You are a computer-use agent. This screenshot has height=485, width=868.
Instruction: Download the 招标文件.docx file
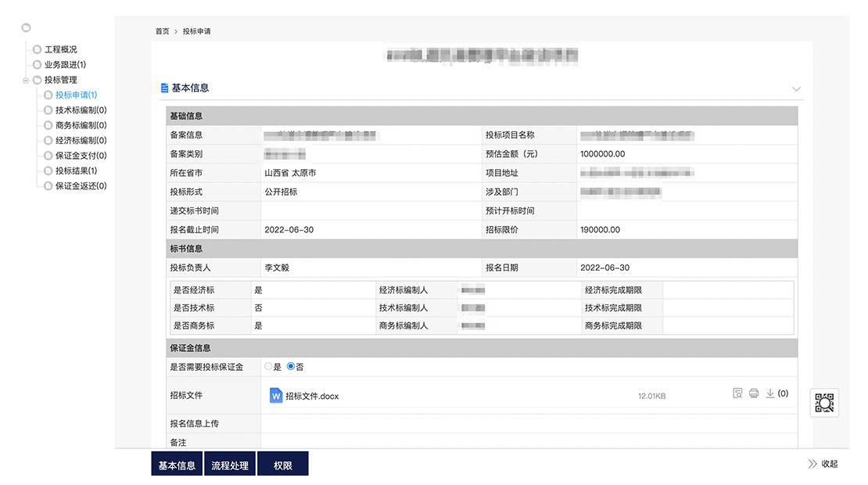pyautogui.click(x=770, y=393)
